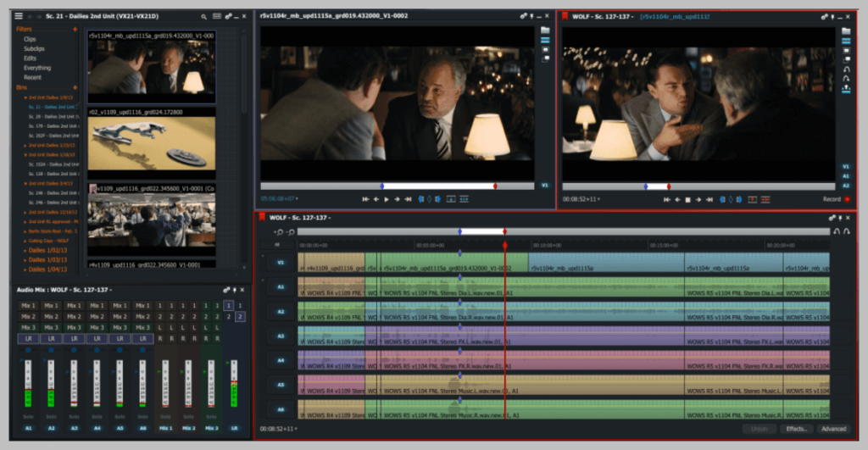The height and width of the screenshot is (450, 868).
Task: Click the delete icon in record viewer
Action: (765, 200)
